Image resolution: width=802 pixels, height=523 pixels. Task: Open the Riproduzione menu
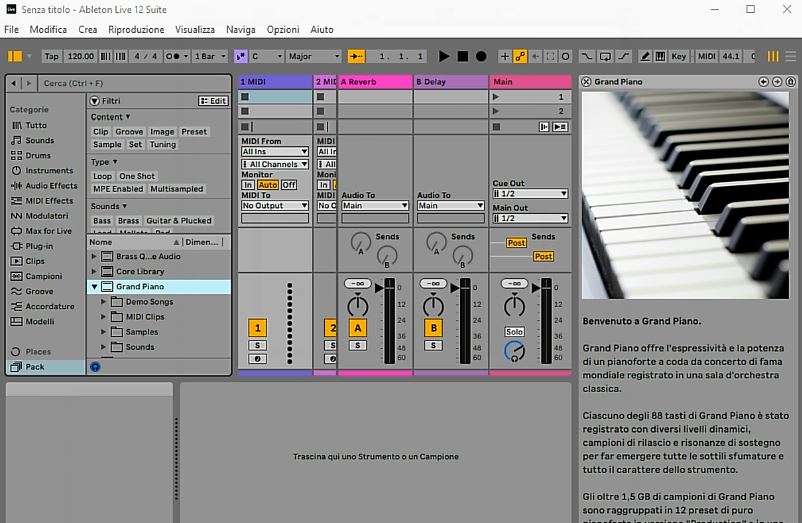[x=135, y=30]
